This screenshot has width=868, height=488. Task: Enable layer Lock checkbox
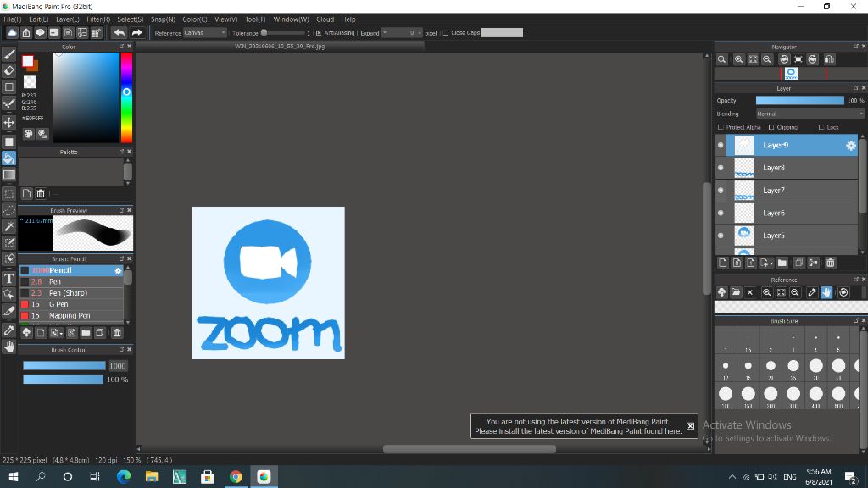coord(821,127)
